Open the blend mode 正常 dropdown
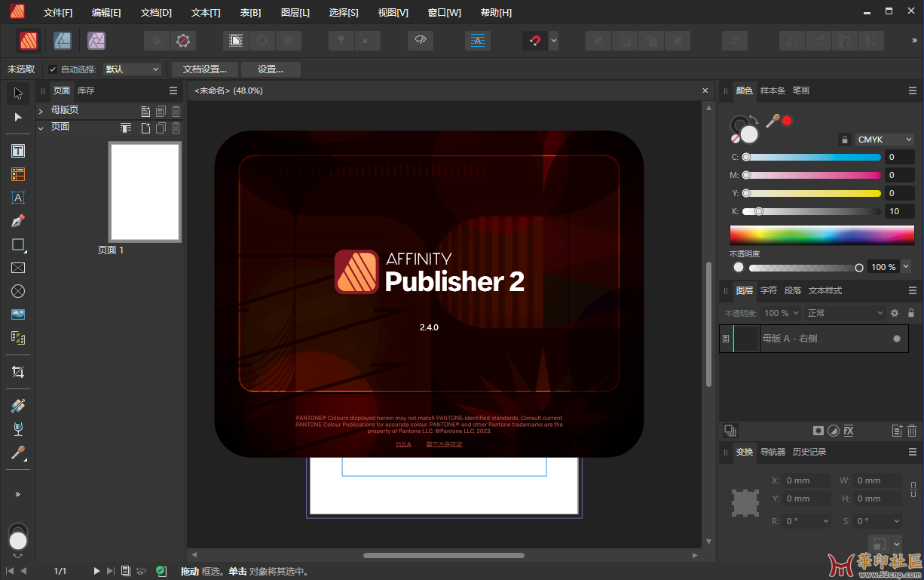Image resolution: width=924 pixels, height=580 pixels. click(845, 313)
